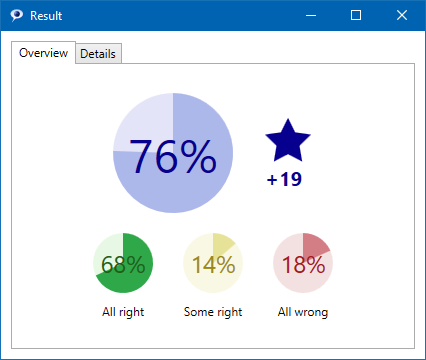Click the 14% text in yellow chart
This screenshot has width=426, height=360.
(x=214, y=265)
